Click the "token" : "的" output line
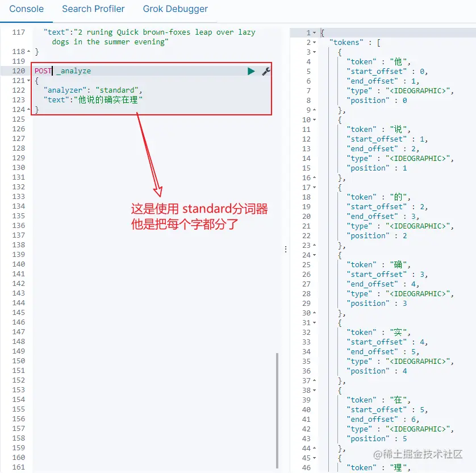Image resolution: width=476 pixels, height=473 pixels. coord(378,197)
